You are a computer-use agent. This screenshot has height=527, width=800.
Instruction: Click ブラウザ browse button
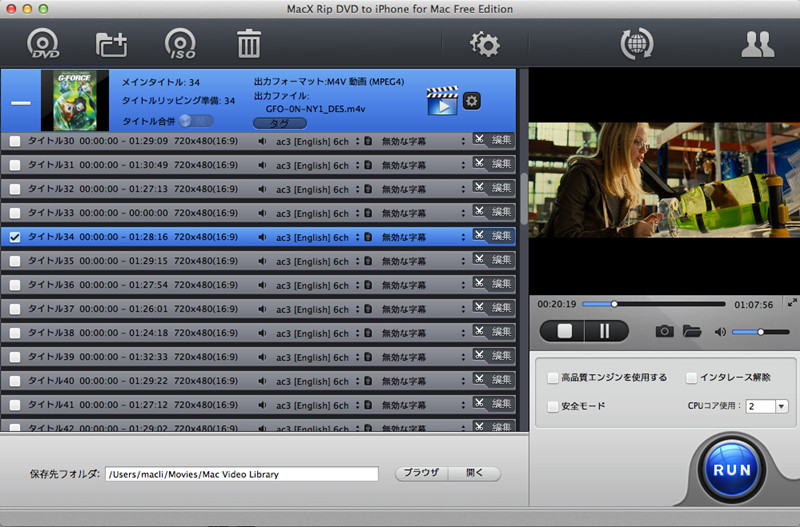coord(421,473)
